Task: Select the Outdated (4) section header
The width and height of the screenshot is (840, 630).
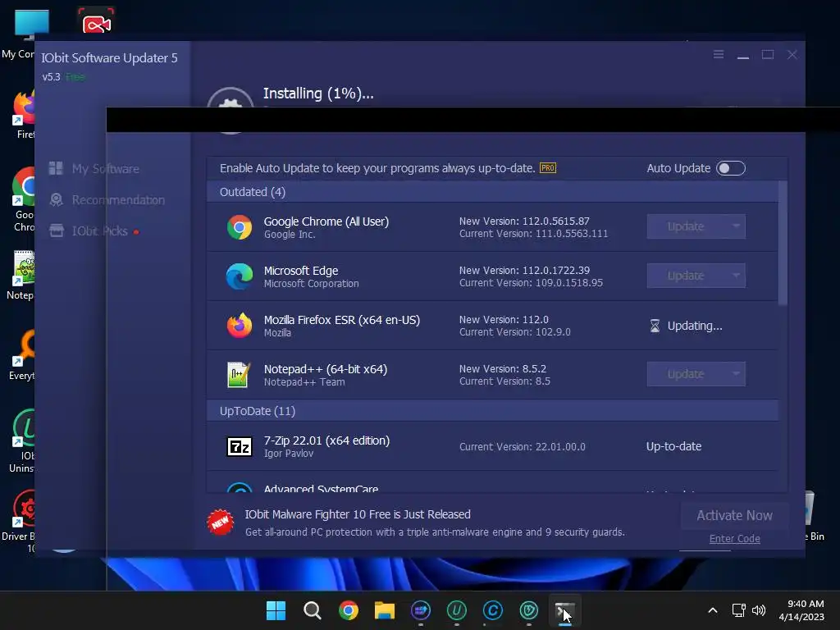Action: [x=493, y=192]
